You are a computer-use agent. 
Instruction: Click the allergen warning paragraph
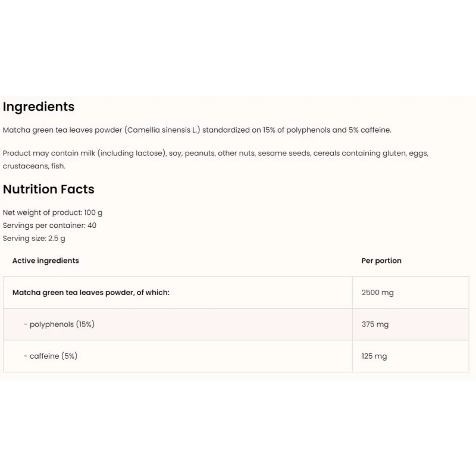coord(215,159)
